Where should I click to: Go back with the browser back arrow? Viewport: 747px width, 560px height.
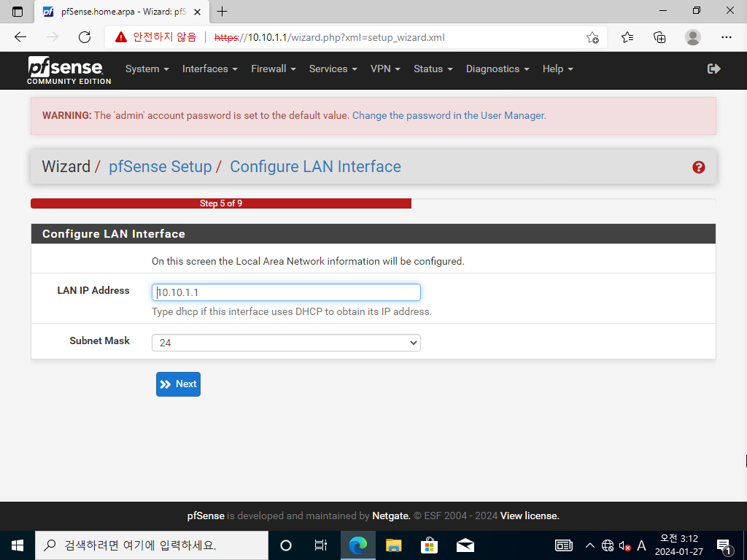tap(20, 37)
